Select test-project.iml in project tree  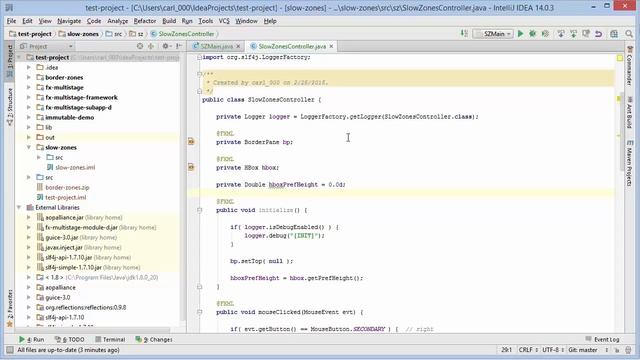tap(66, 197)
